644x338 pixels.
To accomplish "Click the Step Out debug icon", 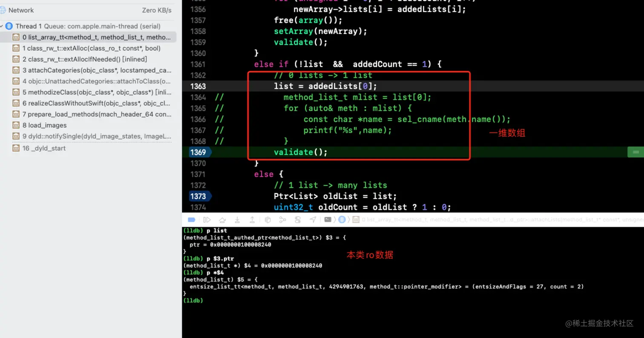I will click(252, 220).
